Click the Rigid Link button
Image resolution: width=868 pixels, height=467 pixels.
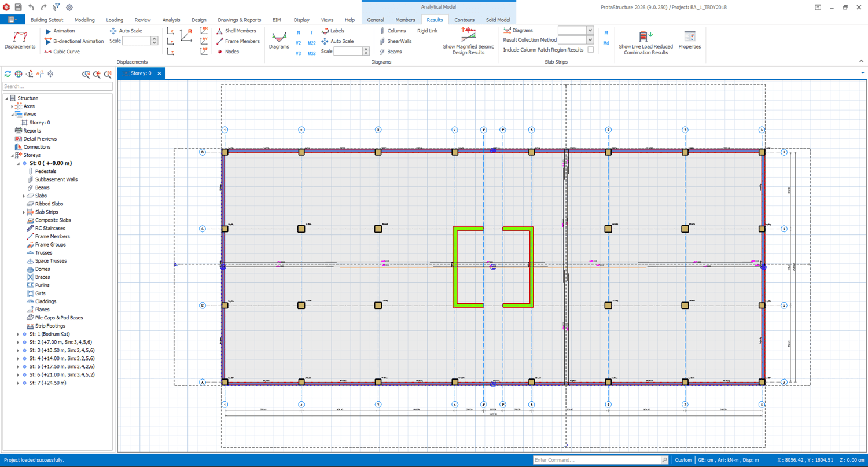(x=427, y=31)
